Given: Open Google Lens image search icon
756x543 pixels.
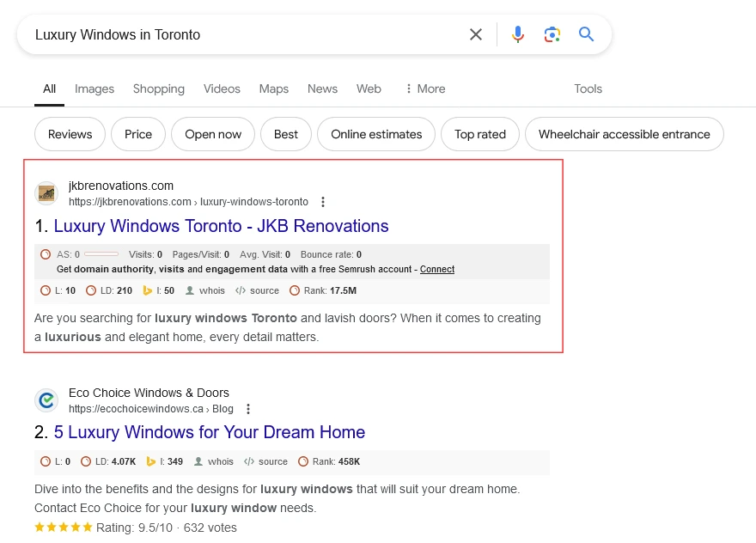Looking at the screenshot, I should (x=552, y=34).
